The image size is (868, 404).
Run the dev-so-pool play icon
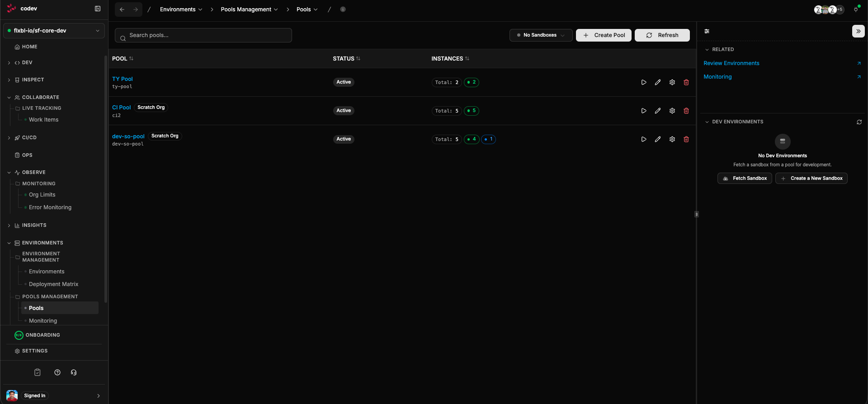click(x=644, y=139)
